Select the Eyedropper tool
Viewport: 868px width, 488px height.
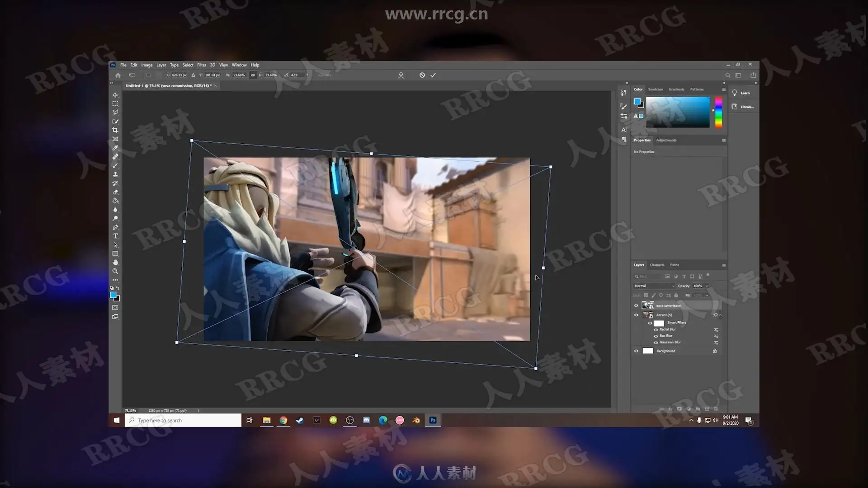coord(115,148)
